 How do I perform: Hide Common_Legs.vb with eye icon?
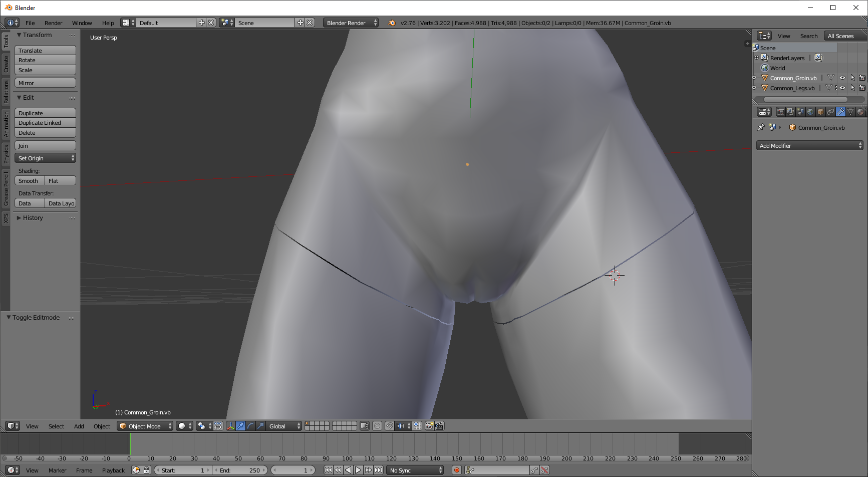(x=842, y=88)
